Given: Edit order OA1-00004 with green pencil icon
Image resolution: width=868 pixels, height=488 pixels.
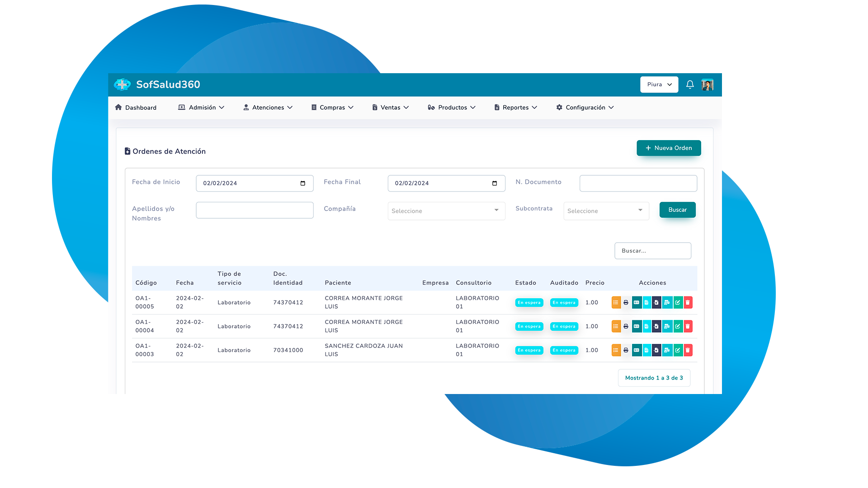Looking at the screenshot, I should [678, 326].
